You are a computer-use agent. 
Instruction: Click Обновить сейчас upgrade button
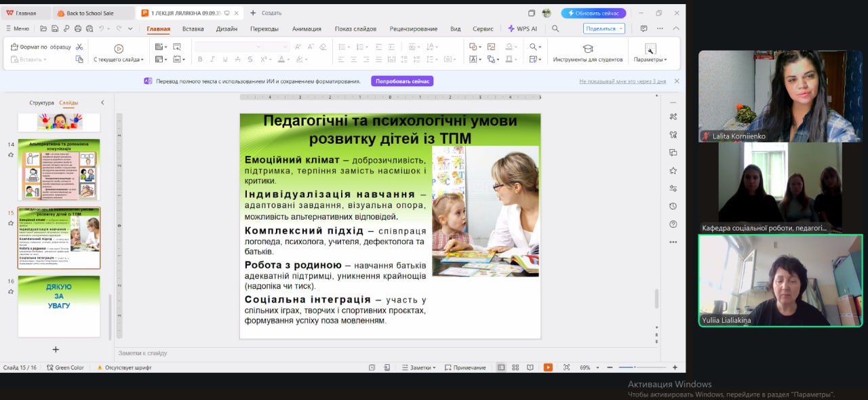593,13
